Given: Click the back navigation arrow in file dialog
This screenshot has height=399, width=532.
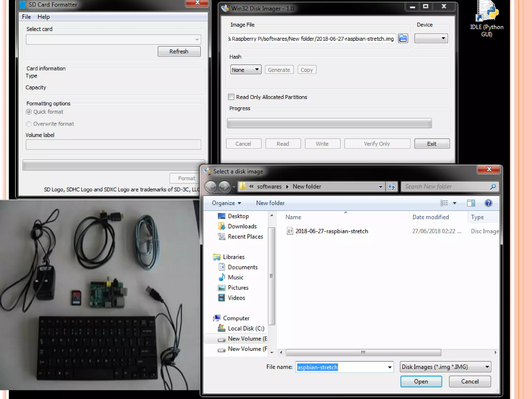Looking at the screenshot, I should pyautogui.click(x=211, y=187).
